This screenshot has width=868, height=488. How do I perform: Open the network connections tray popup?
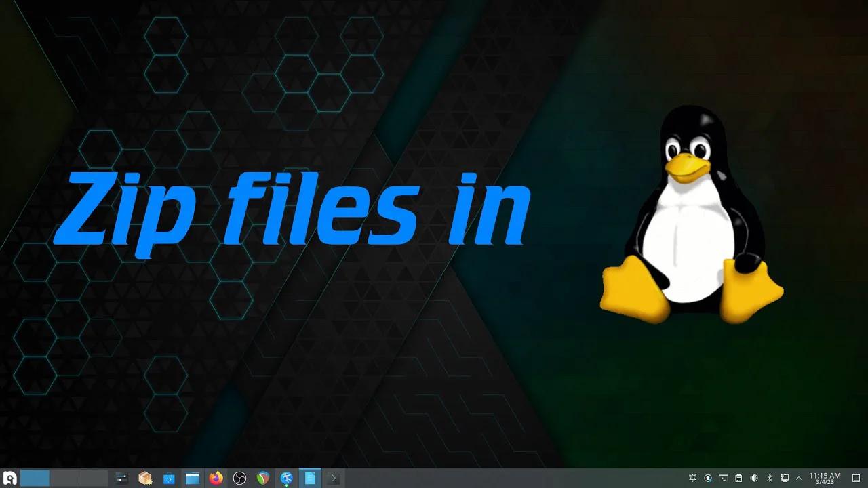point(785,478)
